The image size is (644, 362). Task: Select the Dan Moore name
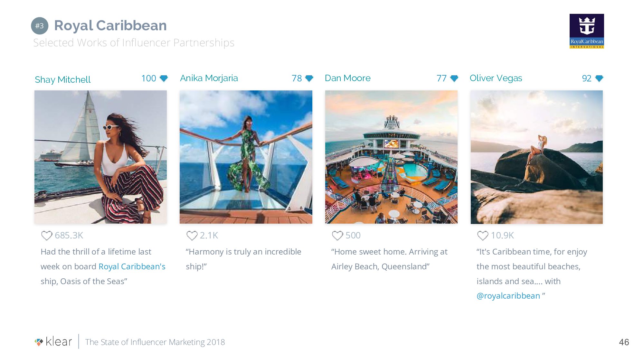point(347,78)
